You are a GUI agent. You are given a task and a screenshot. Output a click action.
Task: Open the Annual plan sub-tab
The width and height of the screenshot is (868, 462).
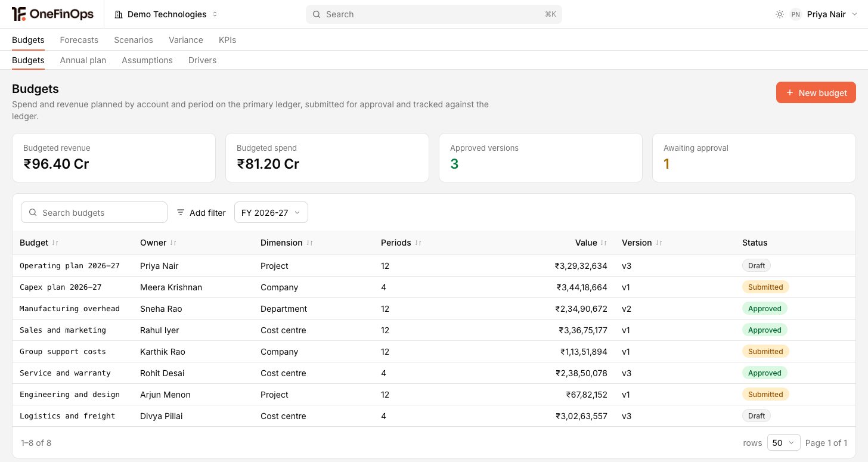click(83, 60)
